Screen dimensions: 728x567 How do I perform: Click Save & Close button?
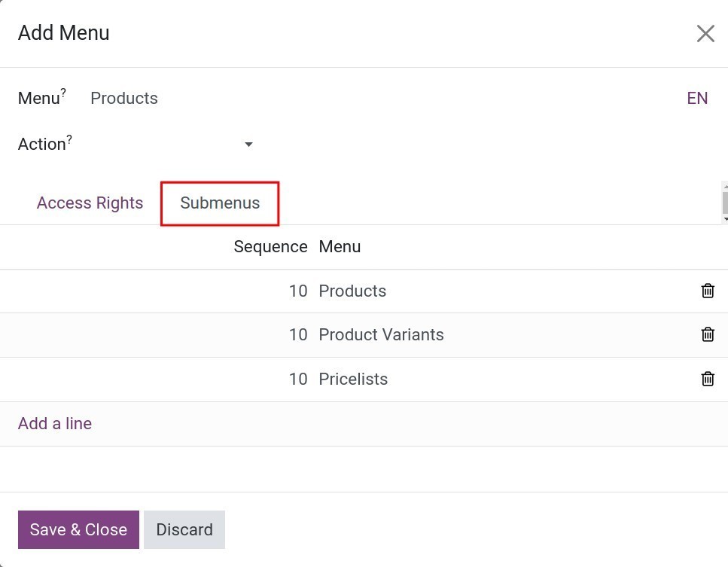coord(78,529)
